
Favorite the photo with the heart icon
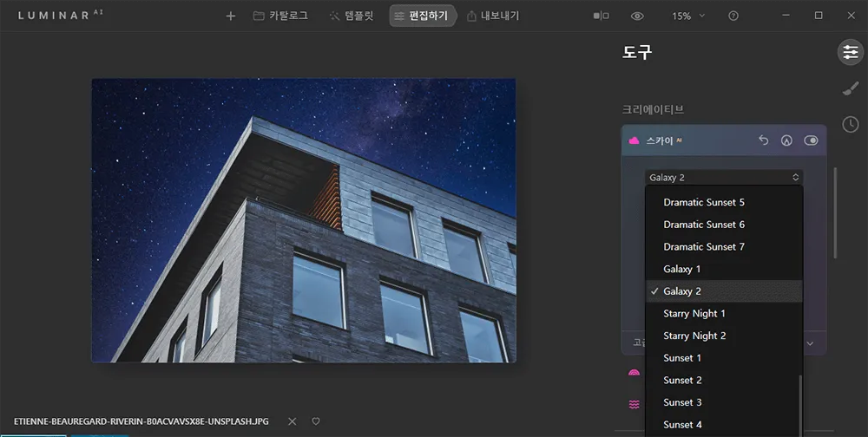click(x=316, y=421)
